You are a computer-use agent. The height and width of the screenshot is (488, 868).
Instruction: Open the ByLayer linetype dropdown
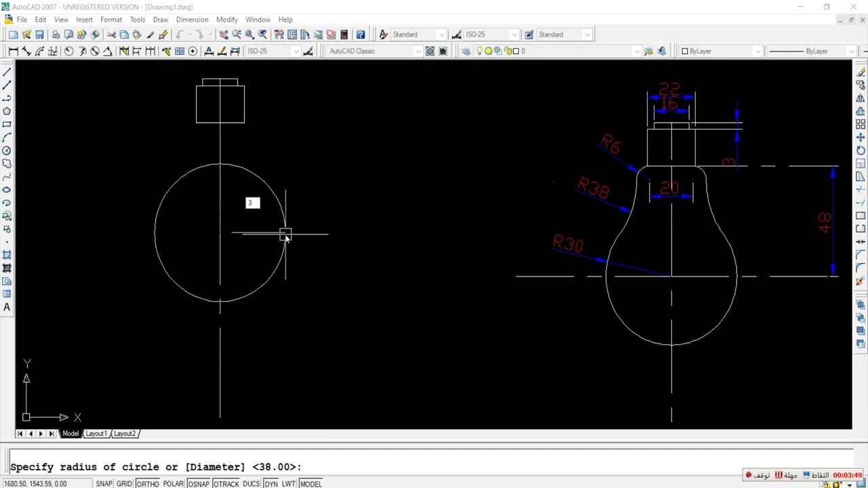tap(852, 52)
